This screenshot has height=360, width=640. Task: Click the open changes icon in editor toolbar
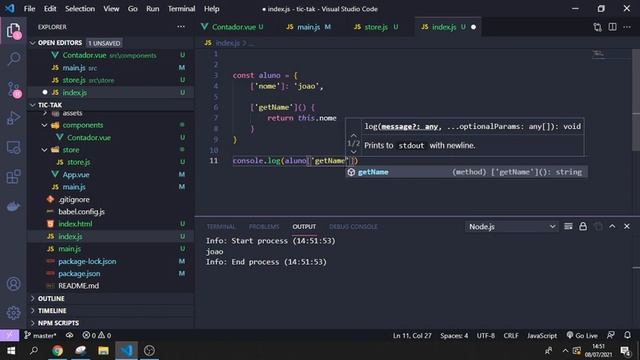coord(598,27)
